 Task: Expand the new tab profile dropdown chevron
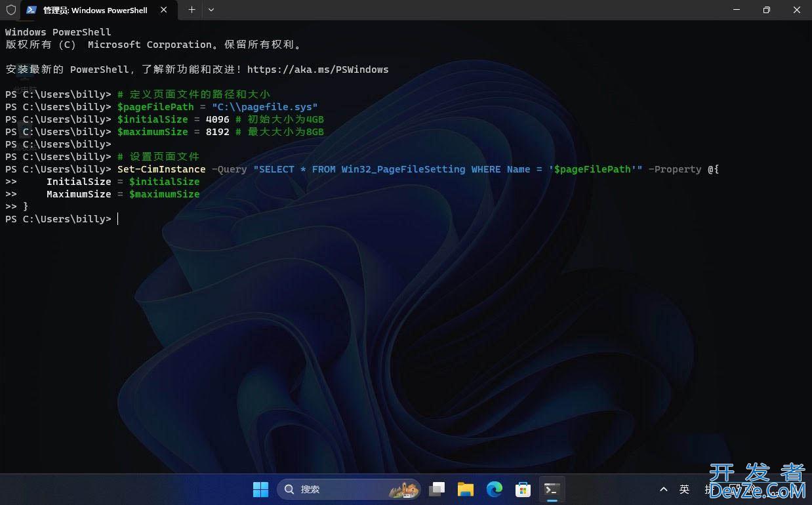pos(211,10)
